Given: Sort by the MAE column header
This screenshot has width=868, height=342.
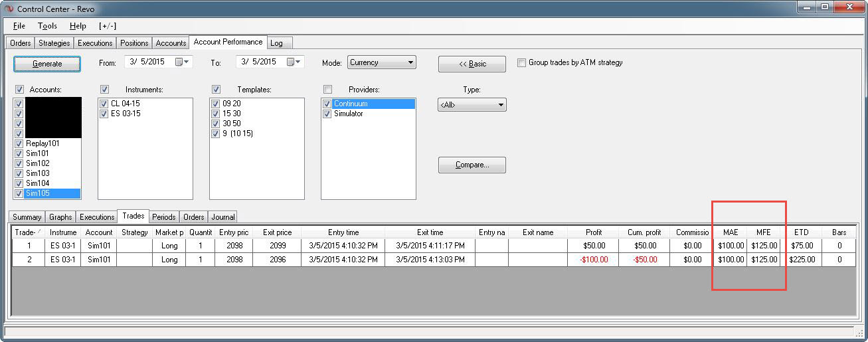Looking at the screenshot, I should [731, 232].
